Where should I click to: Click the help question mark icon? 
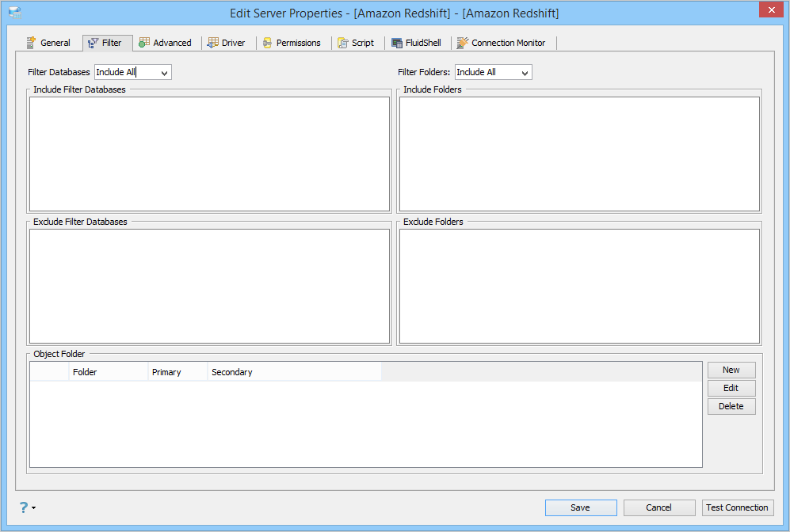(23, 507)
